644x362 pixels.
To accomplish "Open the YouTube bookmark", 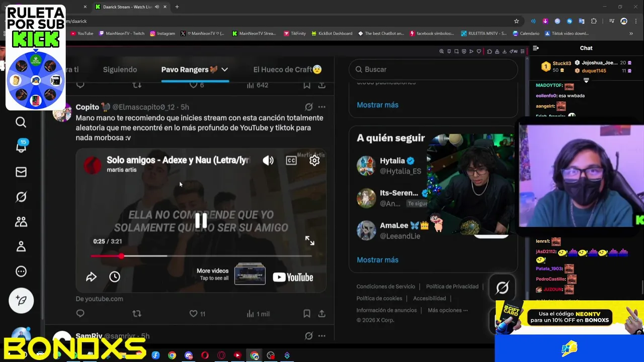I will 82,34.
